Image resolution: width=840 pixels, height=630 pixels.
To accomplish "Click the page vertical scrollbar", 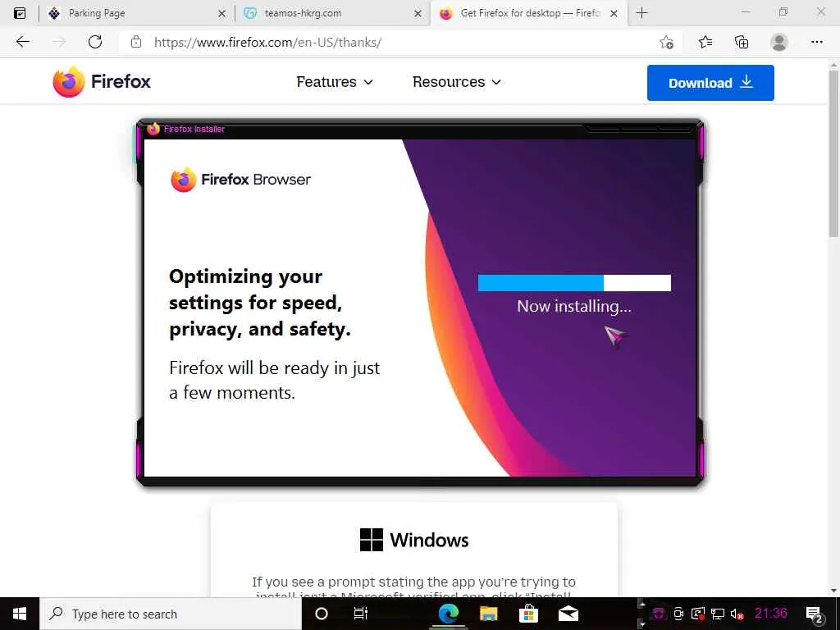I will coord(833,153).
